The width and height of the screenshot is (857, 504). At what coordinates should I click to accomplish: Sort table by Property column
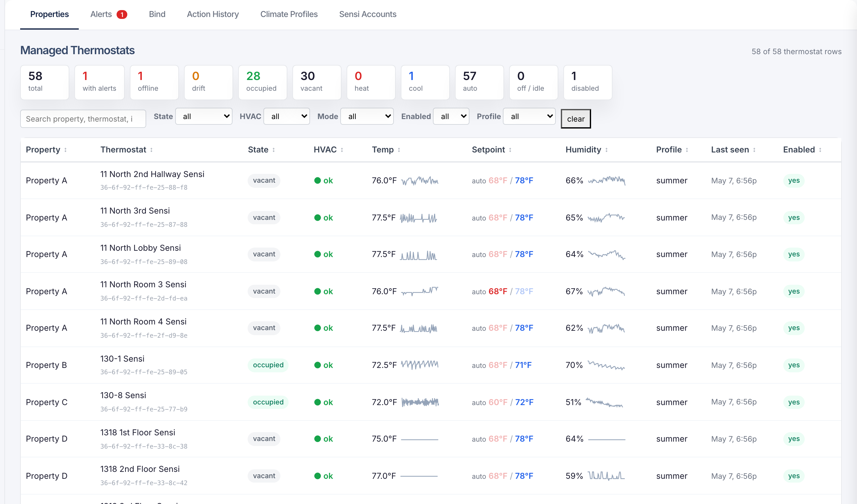point(46,150)
